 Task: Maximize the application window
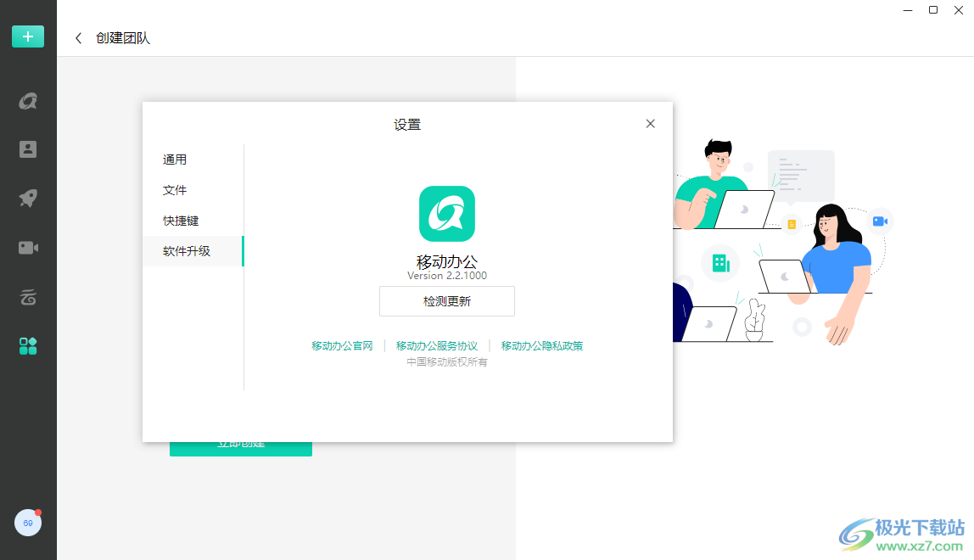[x=933, y=10]
